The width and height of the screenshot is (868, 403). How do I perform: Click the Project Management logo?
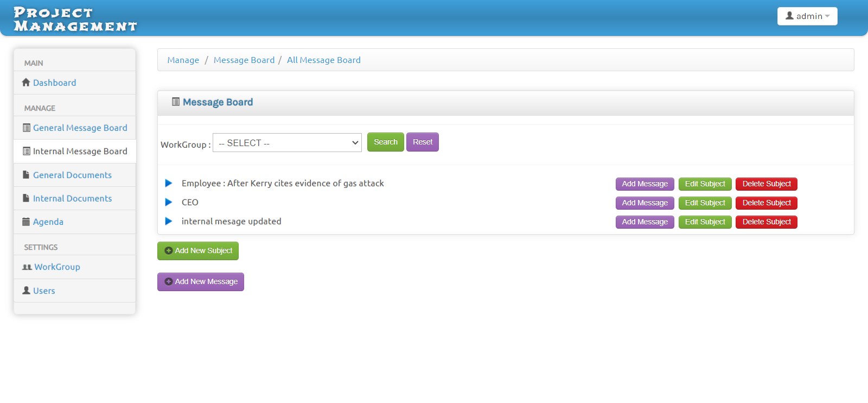(75, 20)
